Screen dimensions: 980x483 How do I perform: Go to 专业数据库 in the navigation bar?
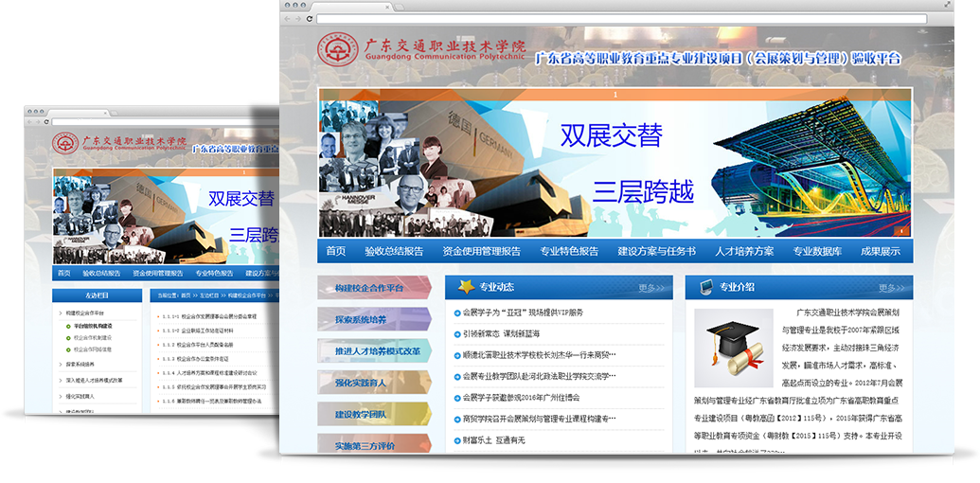(817, 251)
